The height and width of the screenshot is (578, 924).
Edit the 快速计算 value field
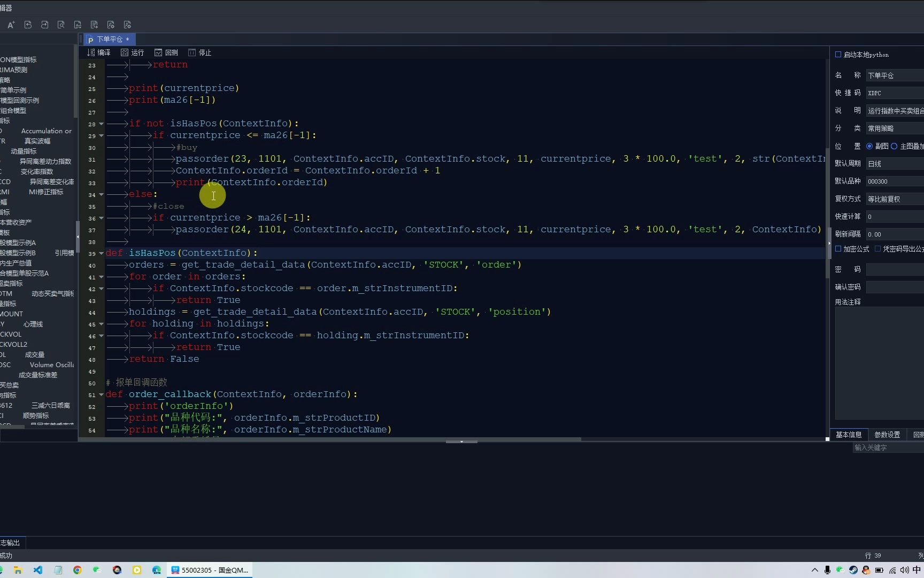(x=895, y=217)
